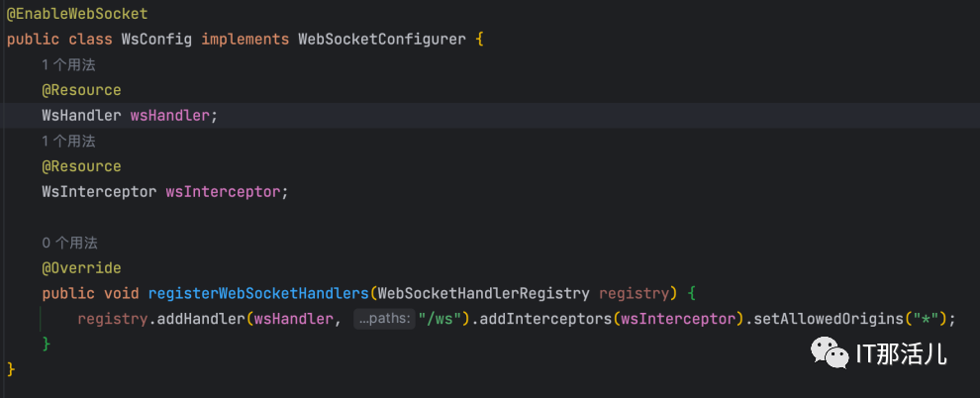This screenshot has height=398, width=980.
Task: Click the "…paths:" parameter inlay hint
Action: pos(383,319)
